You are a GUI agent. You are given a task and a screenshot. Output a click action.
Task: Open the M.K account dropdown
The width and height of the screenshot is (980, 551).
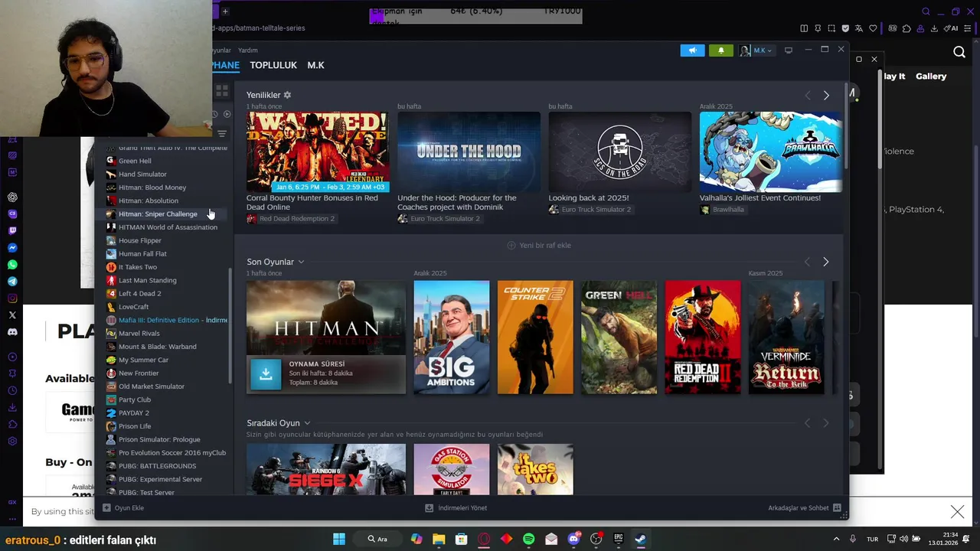click(x=756, y=51)
